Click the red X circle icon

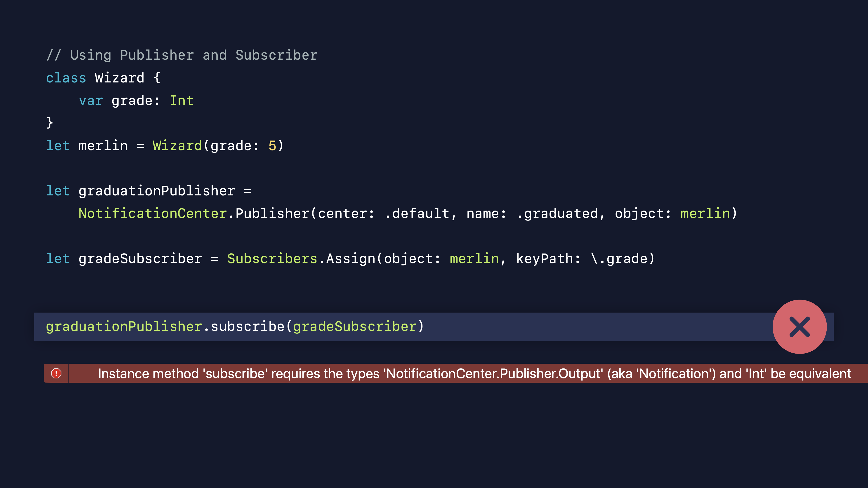click(x=799, y=327)
